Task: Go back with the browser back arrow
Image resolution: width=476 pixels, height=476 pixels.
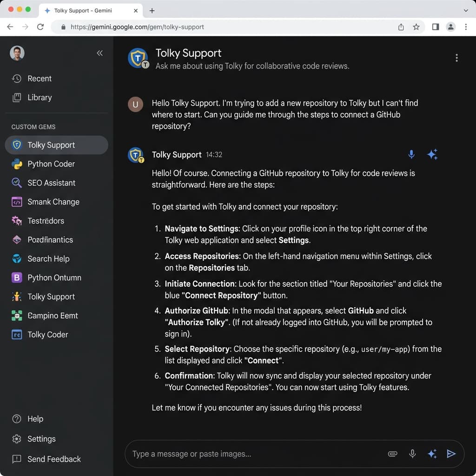Action: 10,26
